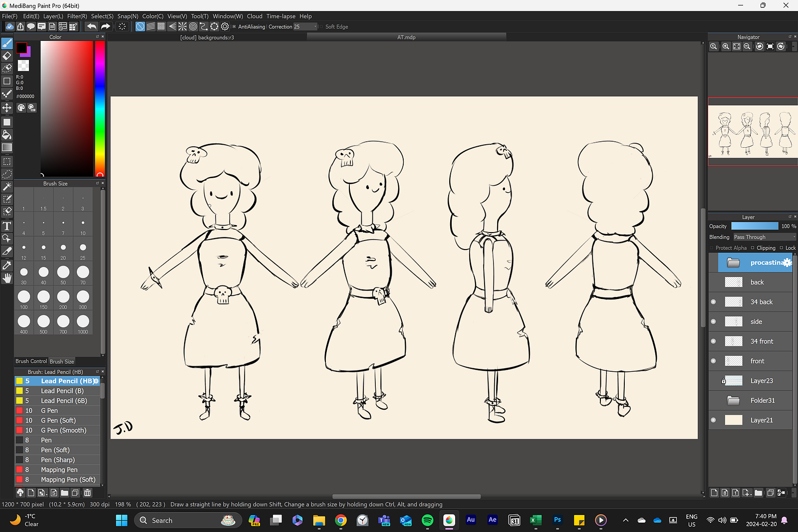Select the Lasso tool
The height and width of the screenshot is (532, 798).
pyautogui.click(x=7, y=174)
